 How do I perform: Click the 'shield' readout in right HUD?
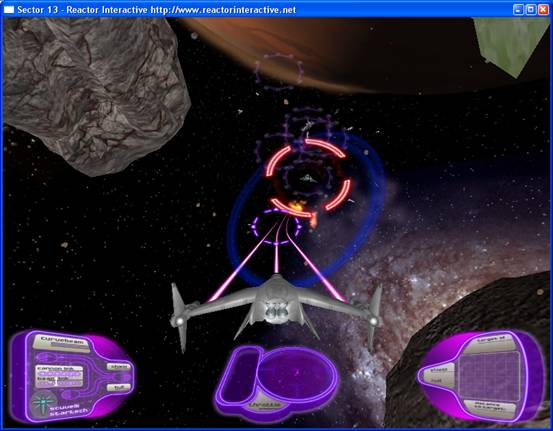(x=439, y=370)
